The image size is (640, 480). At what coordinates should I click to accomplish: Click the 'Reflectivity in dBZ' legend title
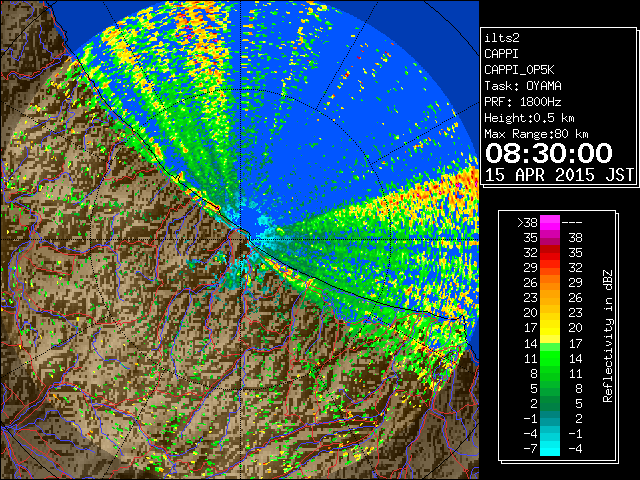tap(608, 336)
